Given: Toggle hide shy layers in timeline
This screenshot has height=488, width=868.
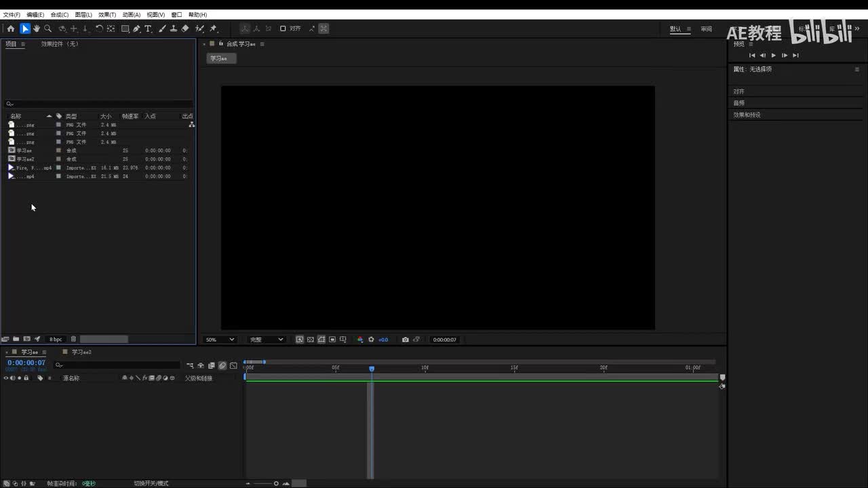Looking at the screenshot, I should (x=201, y=365).
